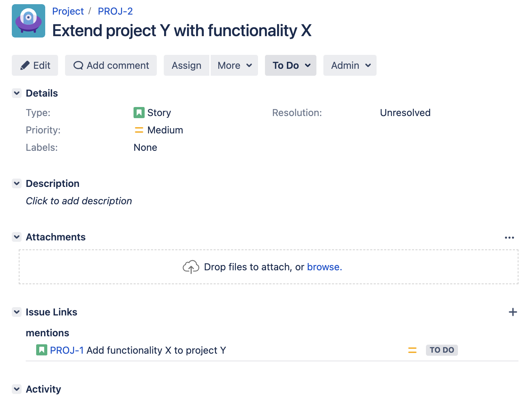Toggle the Issue Links section chevron
Image resolution: width=532 pixels, height=403 pixels.
click(x=17, y=312)
